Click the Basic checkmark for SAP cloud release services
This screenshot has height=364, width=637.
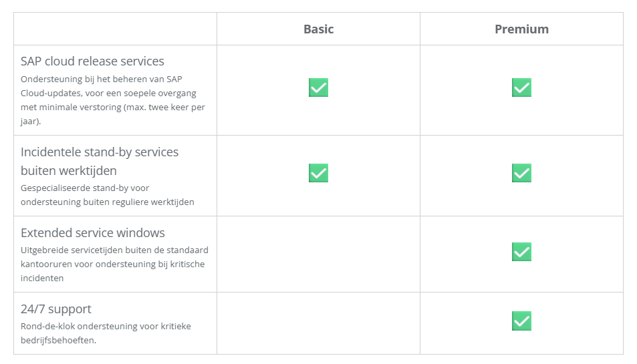[x=318, y=87]
